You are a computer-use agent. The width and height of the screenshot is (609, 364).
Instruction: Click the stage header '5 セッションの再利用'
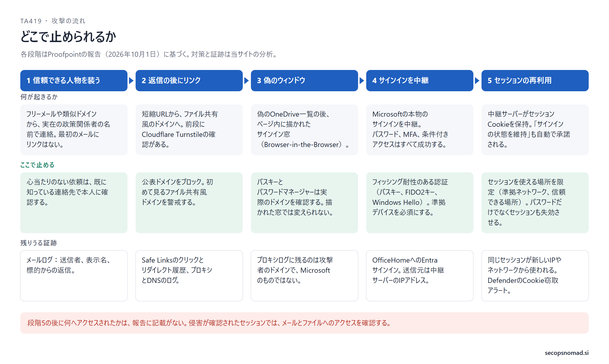(535, 80)
